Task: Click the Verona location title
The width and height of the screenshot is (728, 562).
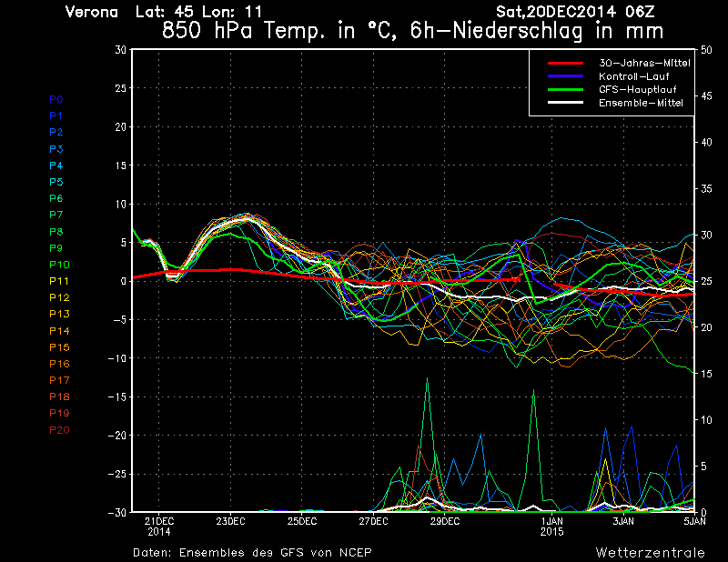Action: coord(92,12)
